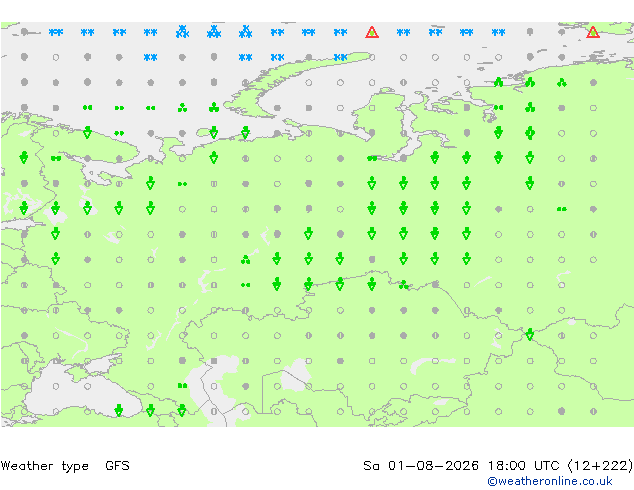Click the middle heavy-snow triple-star symbol in top row

[214, 32]
